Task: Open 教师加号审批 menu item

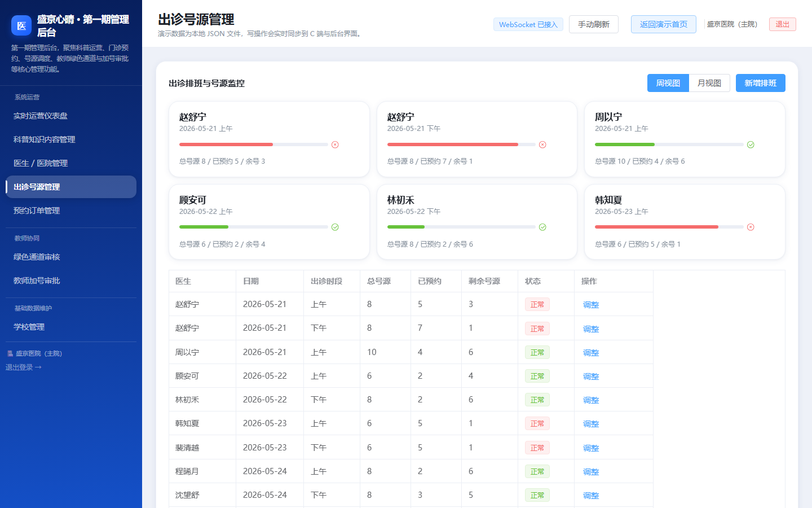Action: (x=71, y=281)
